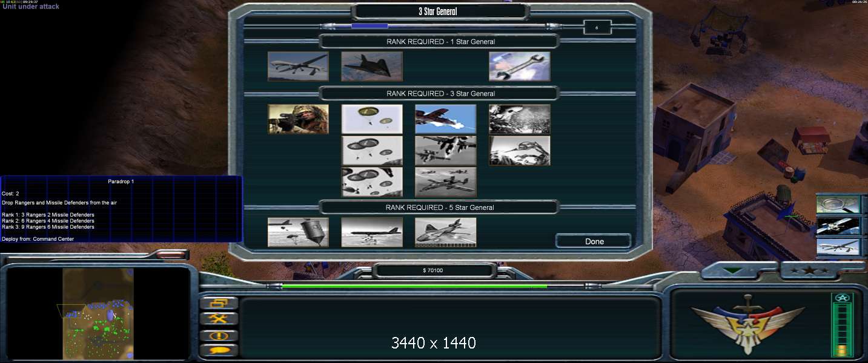Select the Stealth Fighter general power icon
868x363 pixels.
point(372,67)
